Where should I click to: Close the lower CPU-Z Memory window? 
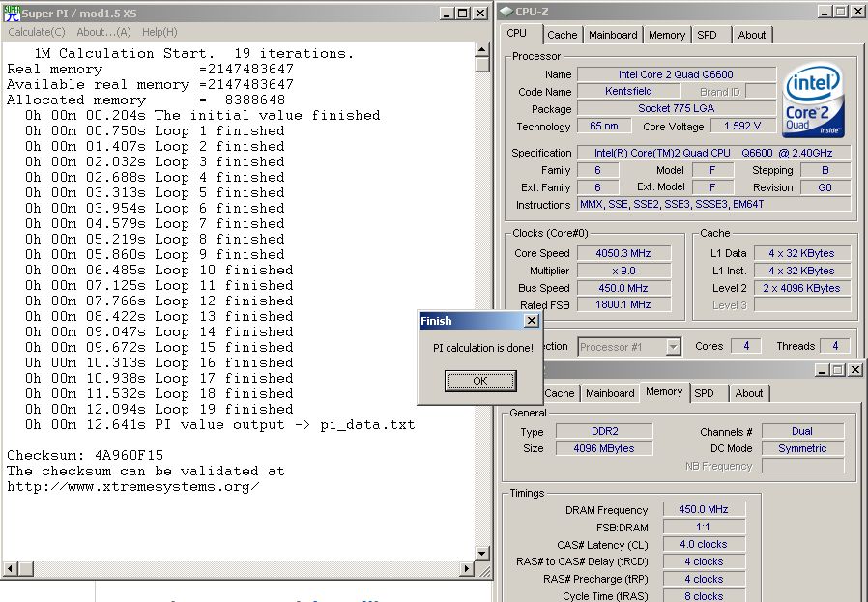855,369
